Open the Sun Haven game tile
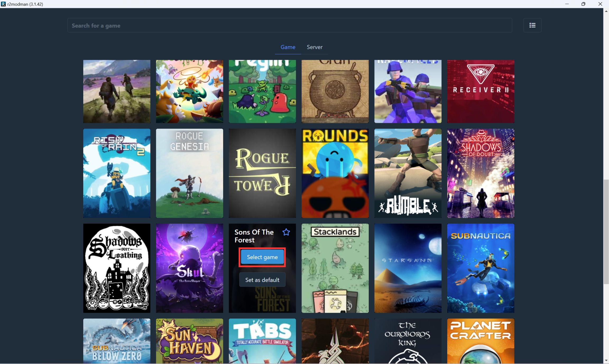609x364 pixels. (x=190, y=341)
